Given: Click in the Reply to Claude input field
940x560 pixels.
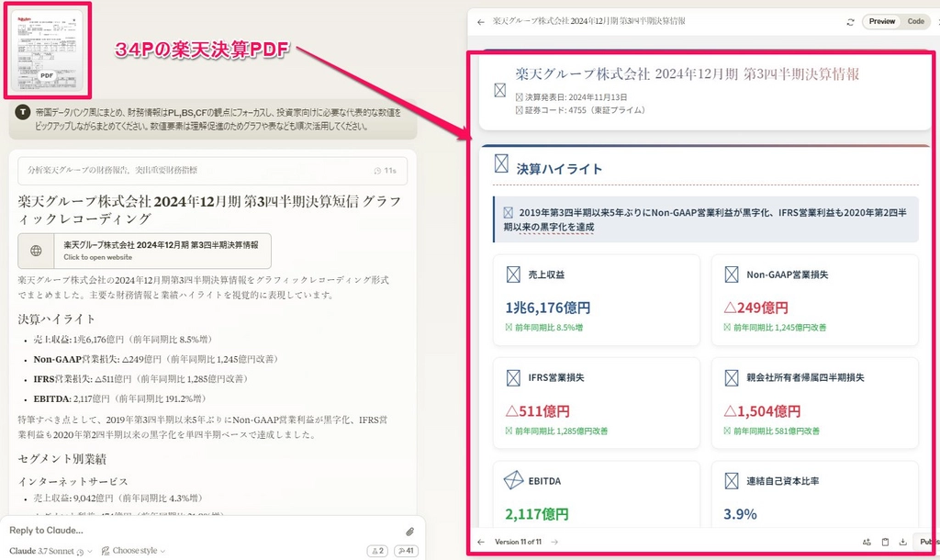Looking at the screenshot, I should [204, 530].
